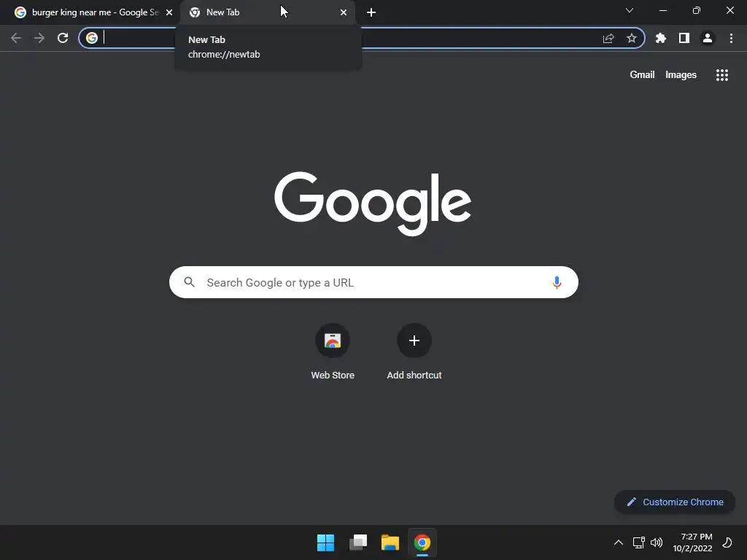747x560 pixels.
Task: Close the burger king near me tab
Action: [x=169, y=12]
